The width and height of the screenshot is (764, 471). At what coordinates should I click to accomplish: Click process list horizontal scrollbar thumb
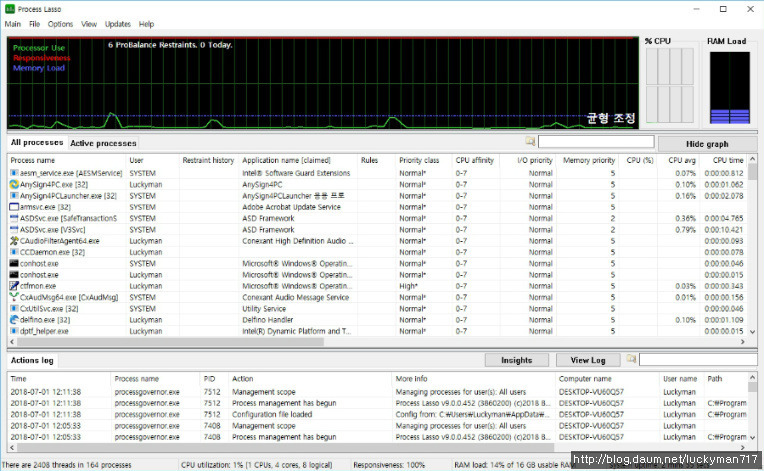click(171, 342)
